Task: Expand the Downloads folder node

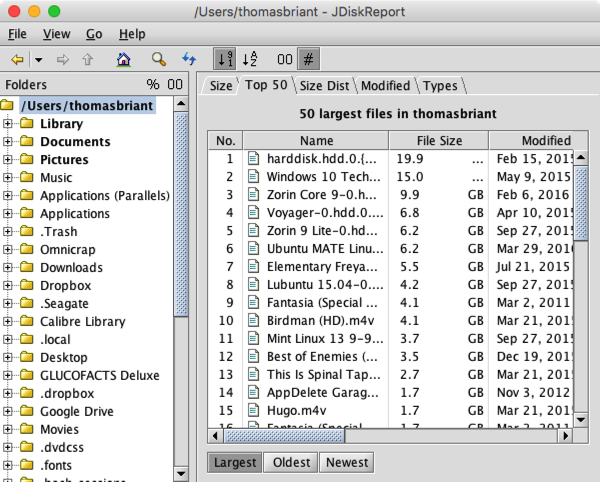Action: (7, 267)
